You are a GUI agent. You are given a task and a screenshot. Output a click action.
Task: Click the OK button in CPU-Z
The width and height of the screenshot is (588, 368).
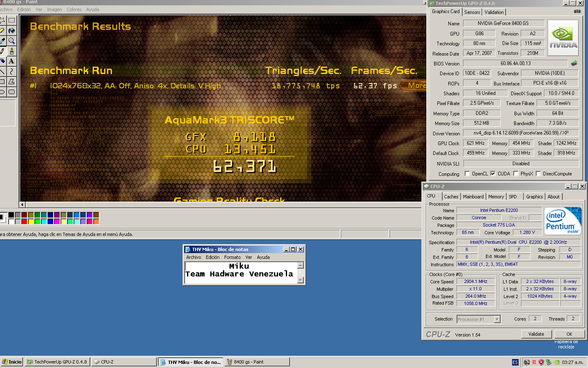pos(569,334)
